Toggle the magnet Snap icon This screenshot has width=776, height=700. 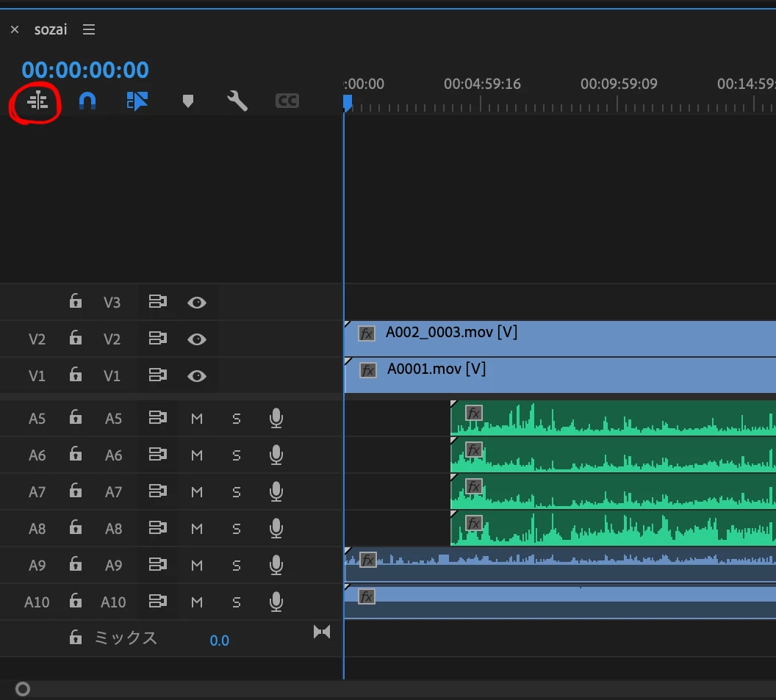click(87, 101)
